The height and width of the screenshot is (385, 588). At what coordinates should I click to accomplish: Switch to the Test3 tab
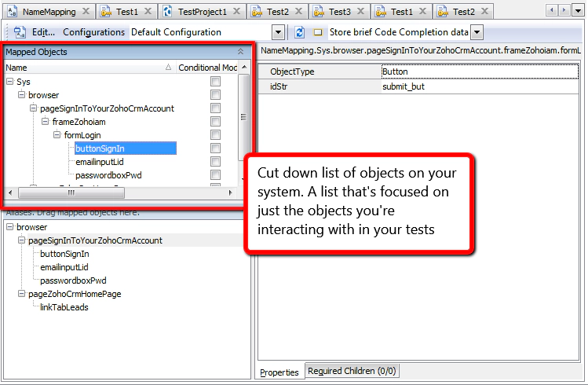[x=340, y=12]
